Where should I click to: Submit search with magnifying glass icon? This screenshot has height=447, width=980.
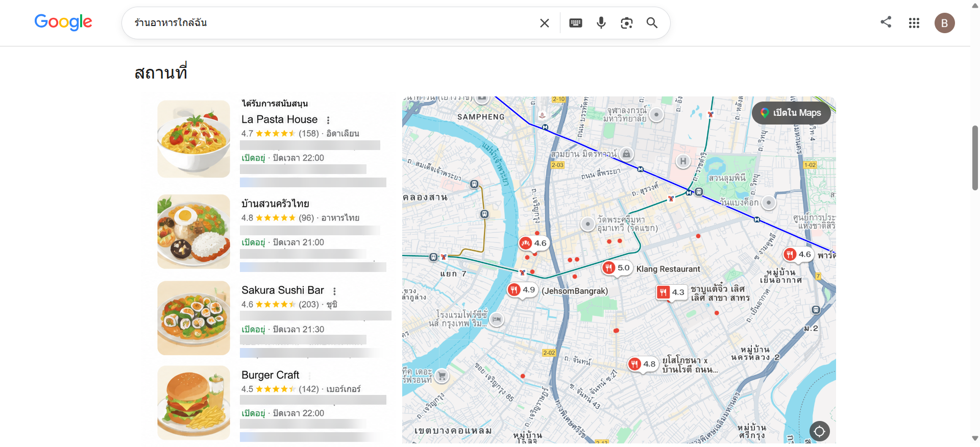pos(652,23)
